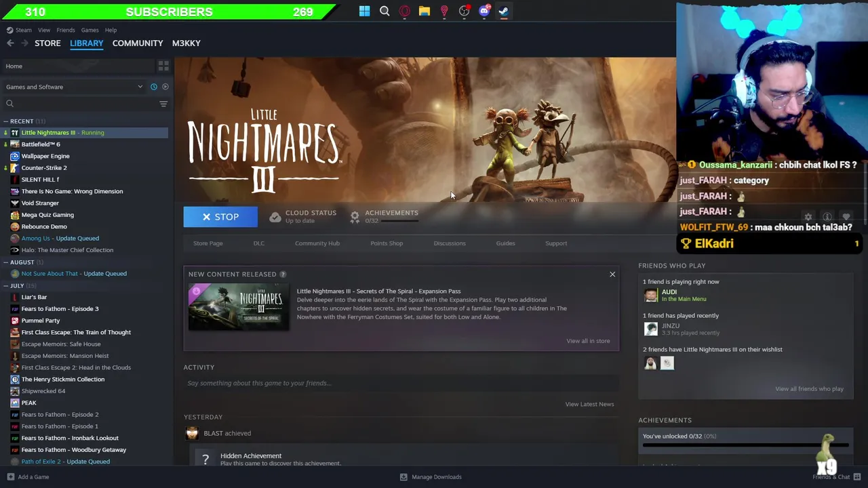The height and width of the screenshot is (488, 868).
Task: Stop the running game with the STOP button
Action: click(220, 217)
